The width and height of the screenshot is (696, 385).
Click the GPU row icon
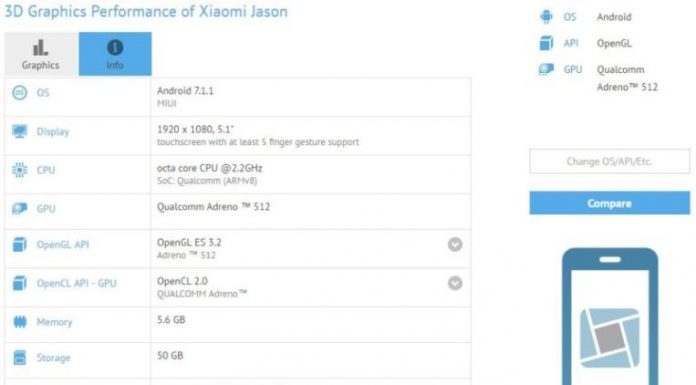(x=20, y=208)
